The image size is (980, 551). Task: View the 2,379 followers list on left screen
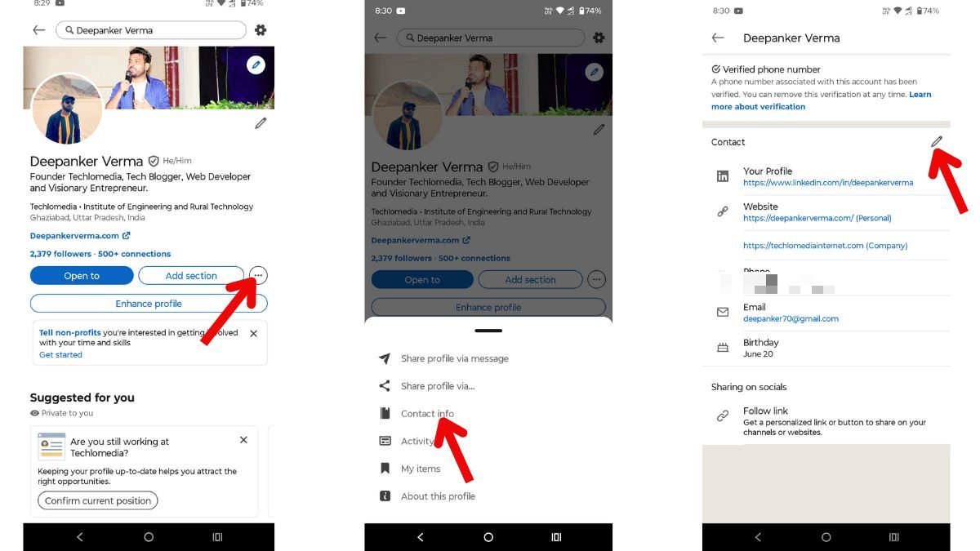[60, 254]
